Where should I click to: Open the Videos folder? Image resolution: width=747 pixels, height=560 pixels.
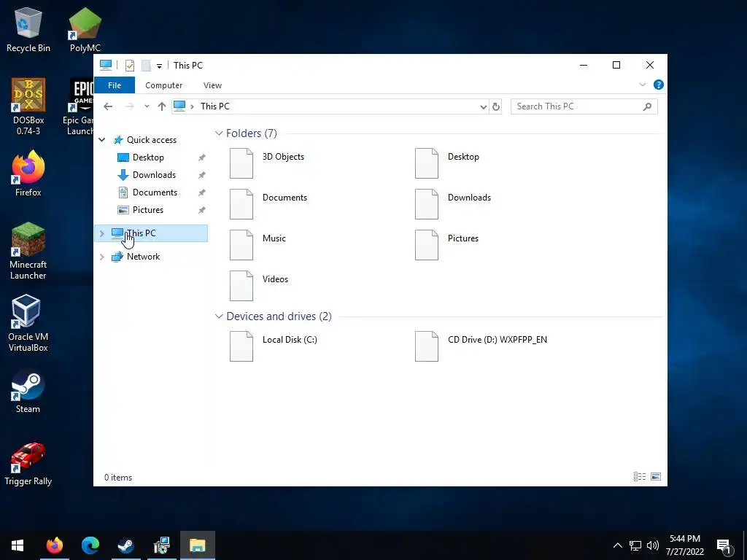(259, 286)
